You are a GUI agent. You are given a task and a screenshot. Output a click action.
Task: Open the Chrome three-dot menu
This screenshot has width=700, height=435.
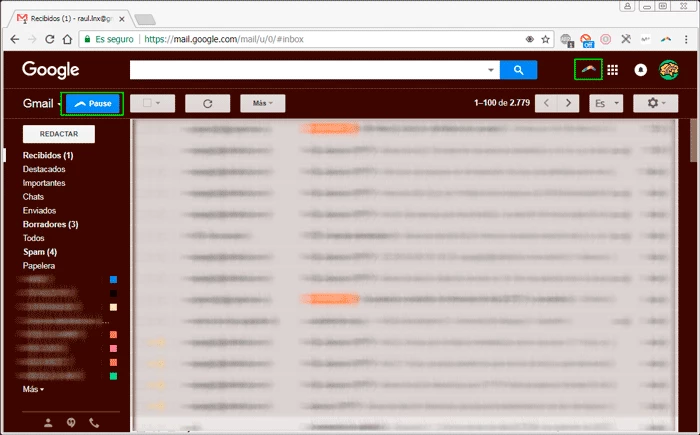[x=686, y=39]
